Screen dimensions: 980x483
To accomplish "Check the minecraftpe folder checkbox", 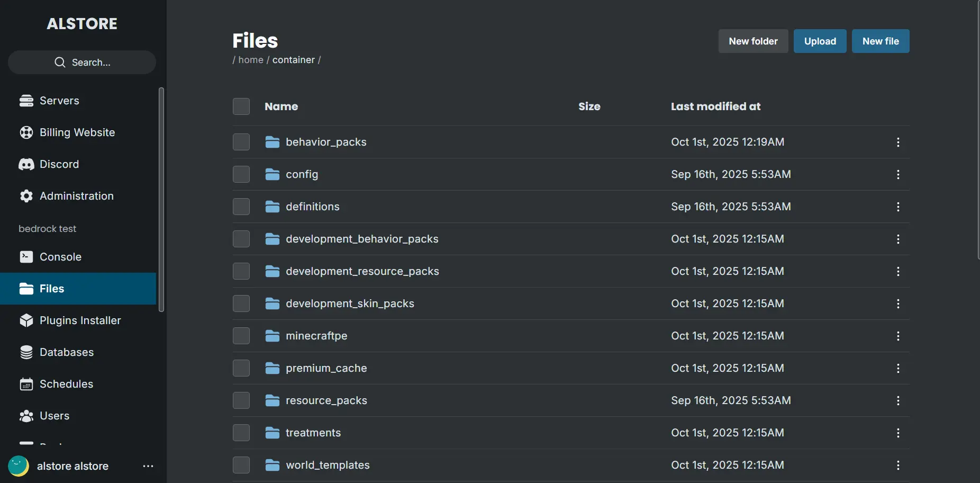I will tap(241, 335).
